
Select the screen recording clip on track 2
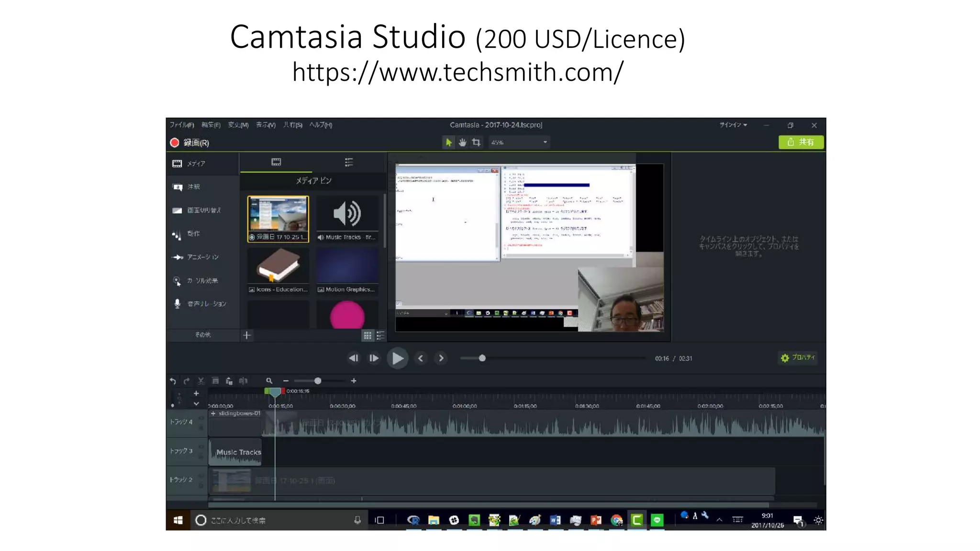pyautogui.click(x=492, y=481)
